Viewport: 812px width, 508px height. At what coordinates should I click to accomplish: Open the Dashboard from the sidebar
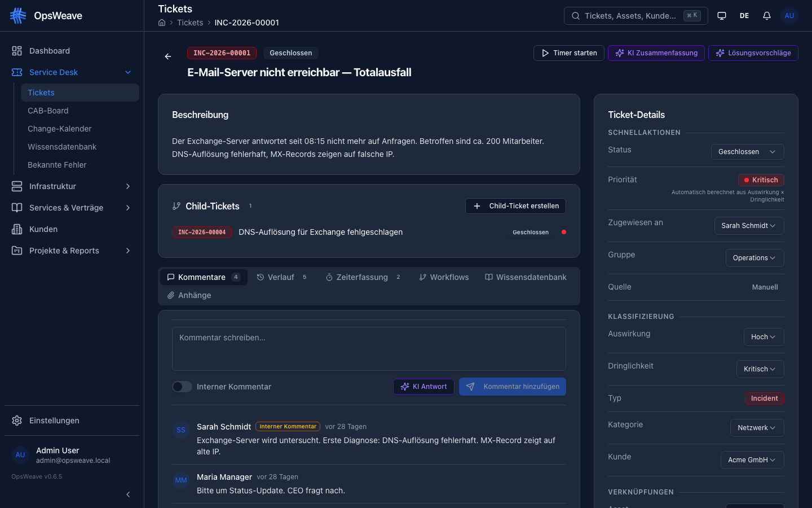click(x=50, y=51)
